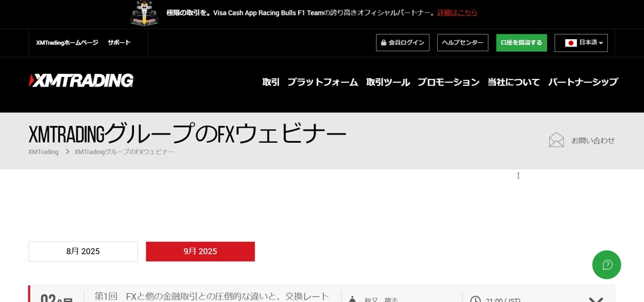Screen dimensions: 644x302
Task: Click the お問い合わせ link text
Action: 593,140
